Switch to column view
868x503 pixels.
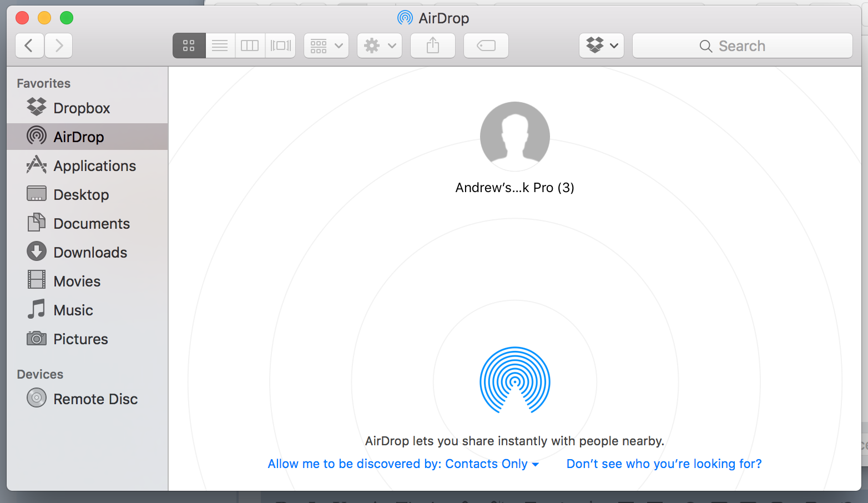(250, 46)
